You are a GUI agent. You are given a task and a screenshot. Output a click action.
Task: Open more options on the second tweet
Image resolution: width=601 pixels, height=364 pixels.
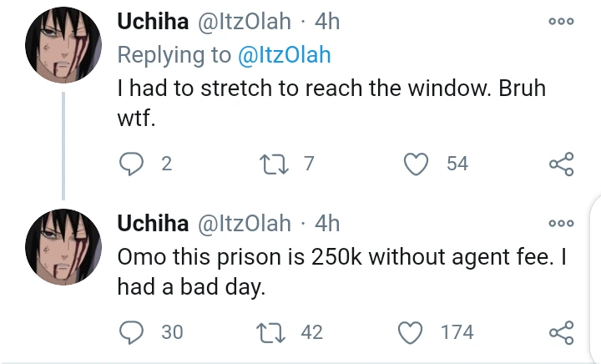pos(562,223)
